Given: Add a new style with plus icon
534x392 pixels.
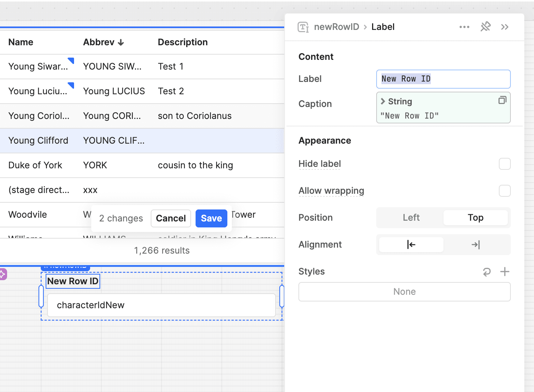Looking at the screenshot, I should point(505,272).
